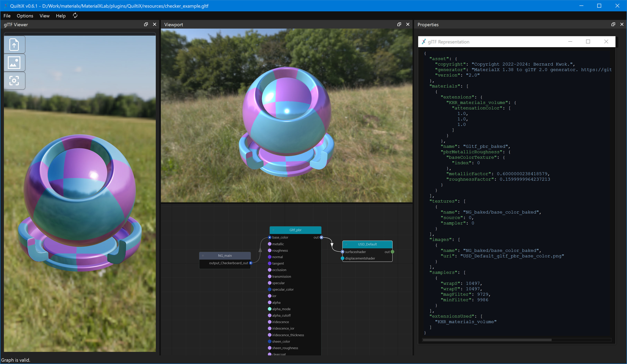This screenshot has width=627, height=364.
Task: Click the roughness input port
Action: click(x=269, y=250)
